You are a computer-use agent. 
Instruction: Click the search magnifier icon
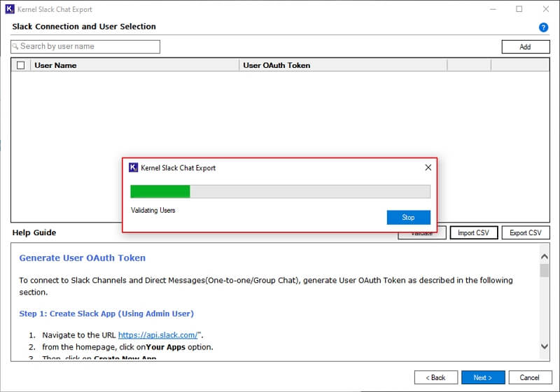point(15,46)
